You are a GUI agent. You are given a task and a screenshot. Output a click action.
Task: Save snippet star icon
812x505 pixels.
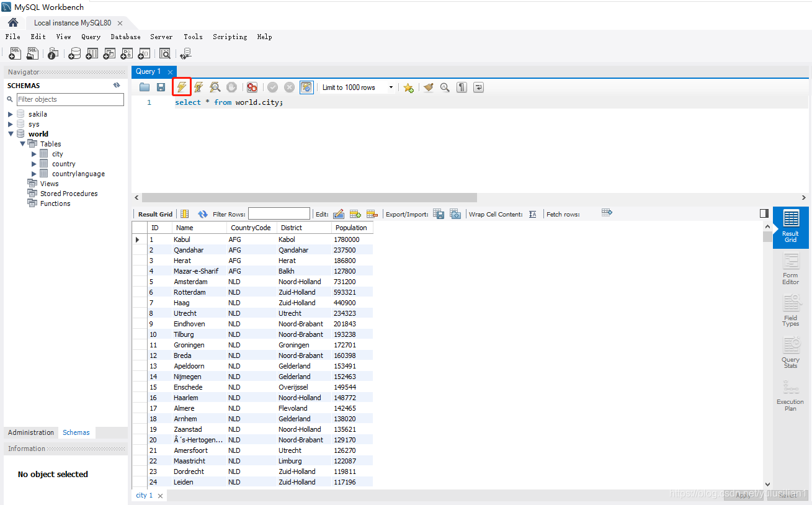click(408, 87)
